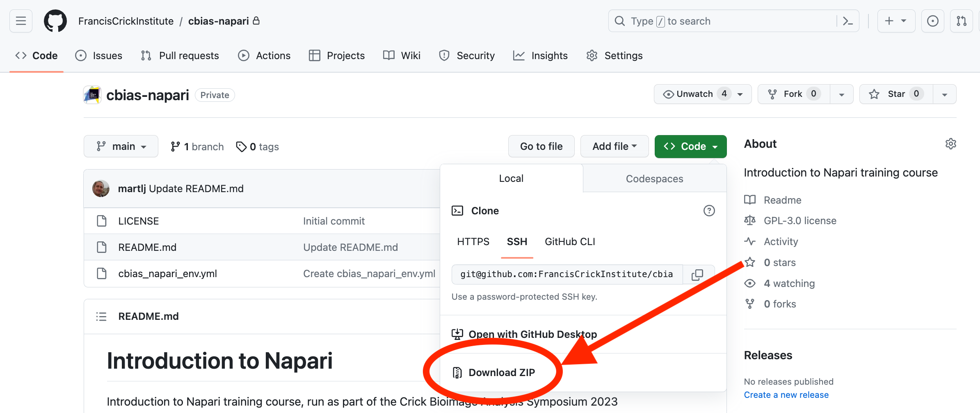
Task: Click the terminal icon next to Clone
Action: tap(457, 211)
